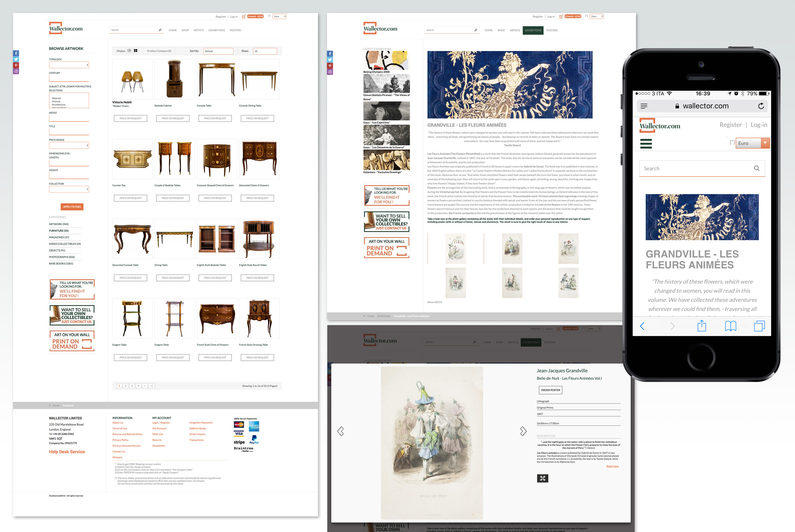
Task: Open Rare Books (1001) category
Action: click(x=61, y=264)
